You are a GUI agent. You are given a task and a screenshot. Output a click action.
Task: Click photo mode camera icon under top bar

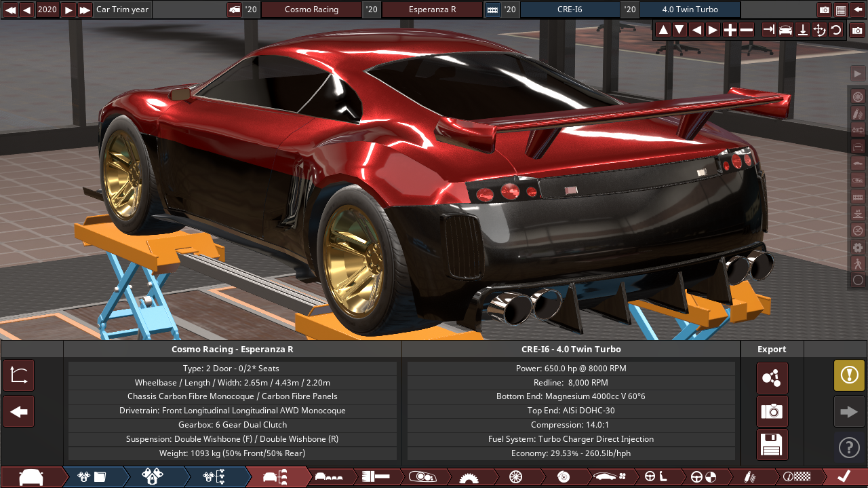click(x=857, y=31)
